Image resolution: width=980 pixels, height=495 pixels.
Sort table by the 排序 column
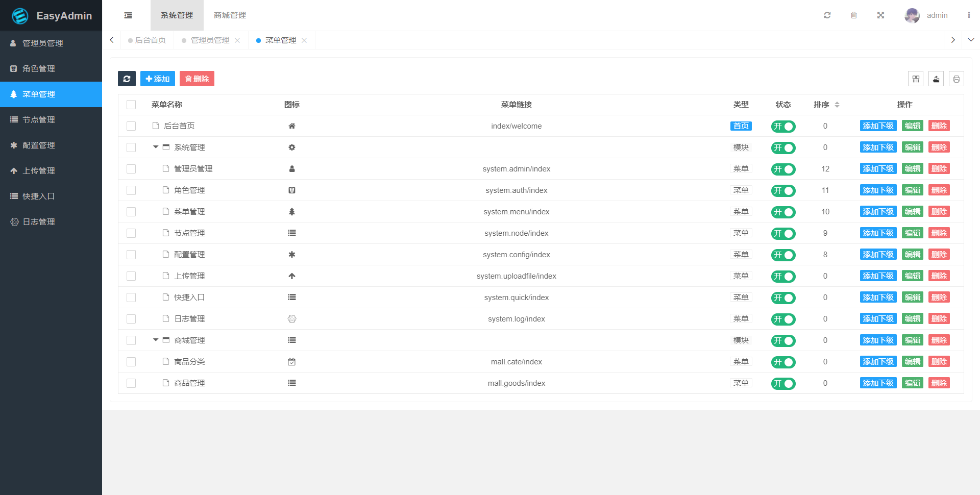(x=837, y=104)
